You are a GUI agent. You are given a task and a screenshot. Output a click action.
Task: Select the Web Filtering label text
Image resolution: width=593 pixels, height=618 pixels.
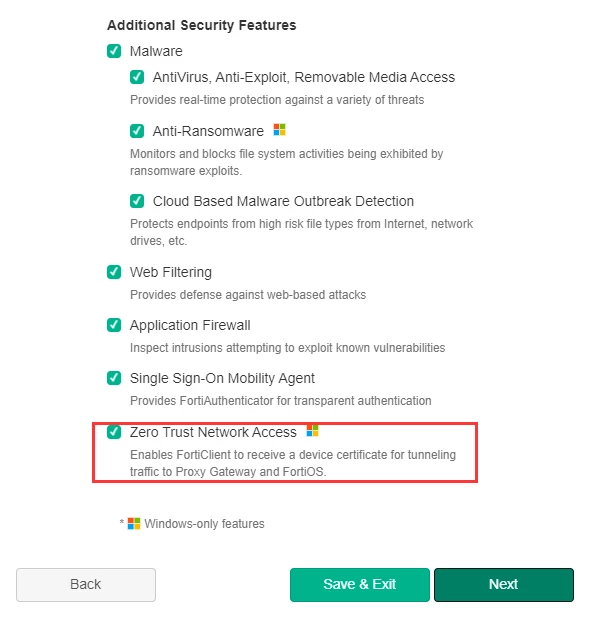pos(171,272)
